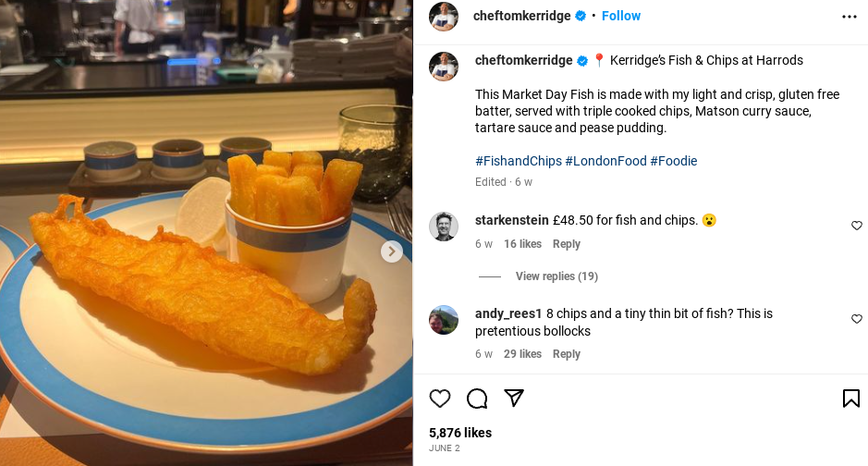Screen dimensions: 868x466
Task: Share post via paper plane icon
Action: coord(514,399)
